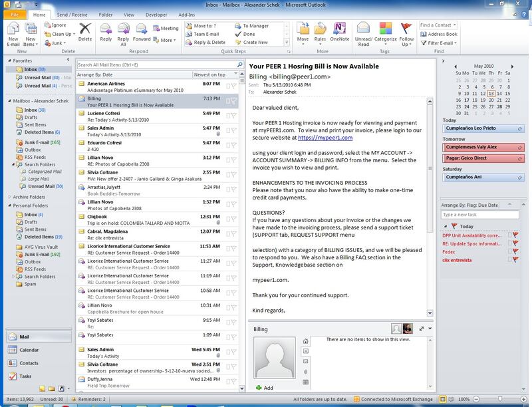Screen dimensions: 532x407
Task: Switch to the Send / Receive tab
Action: [x=71, y=13]
